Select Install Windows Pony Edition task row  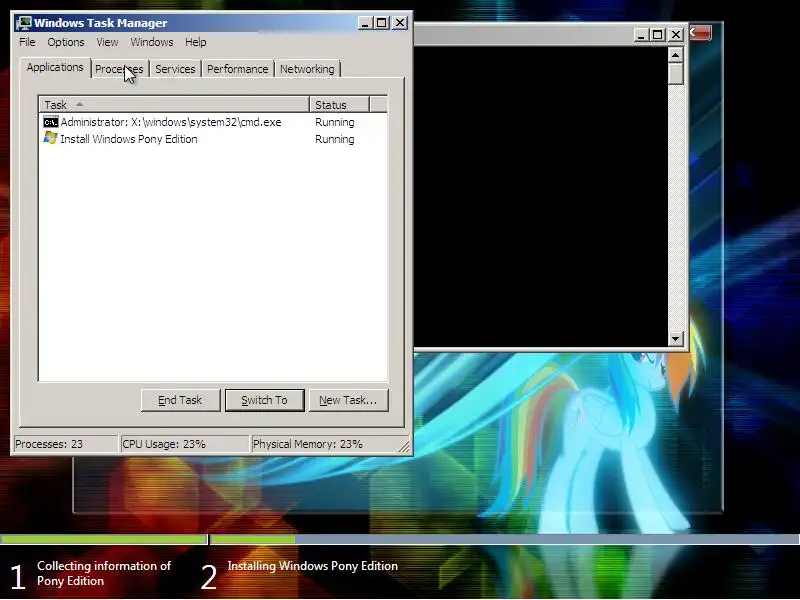213,139
